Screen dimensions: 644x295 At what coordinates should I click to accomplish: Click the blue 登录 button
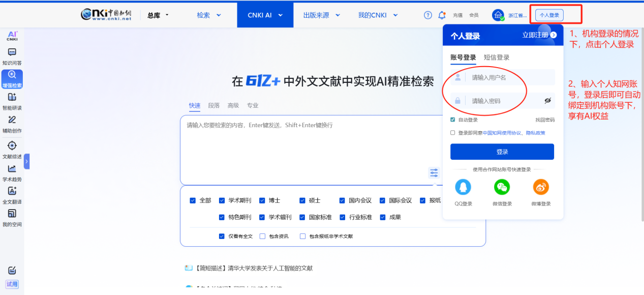[x=502, y=152]
